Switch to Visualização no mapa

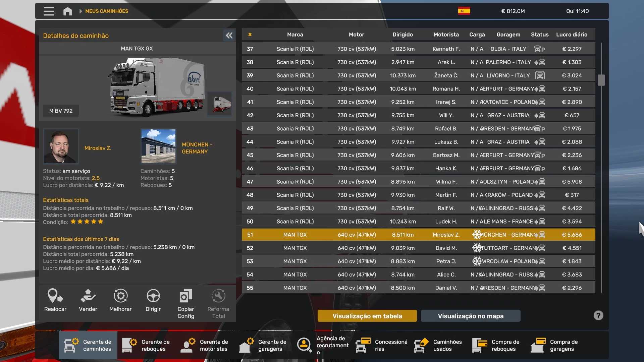pos(470,316)
